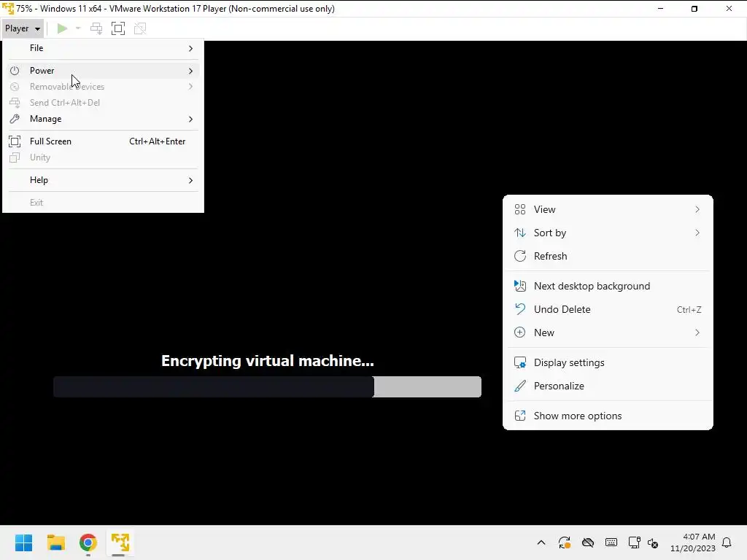The image size is (747, 560).
Task: Click the Unity menu icon
Action: (x=15, y=157)
